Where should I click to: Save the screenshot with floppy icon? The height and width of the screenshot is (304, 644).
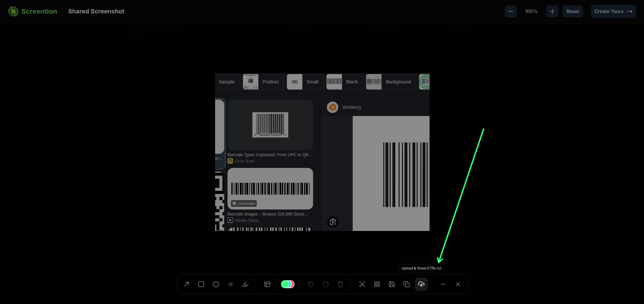tap(392, 284)
